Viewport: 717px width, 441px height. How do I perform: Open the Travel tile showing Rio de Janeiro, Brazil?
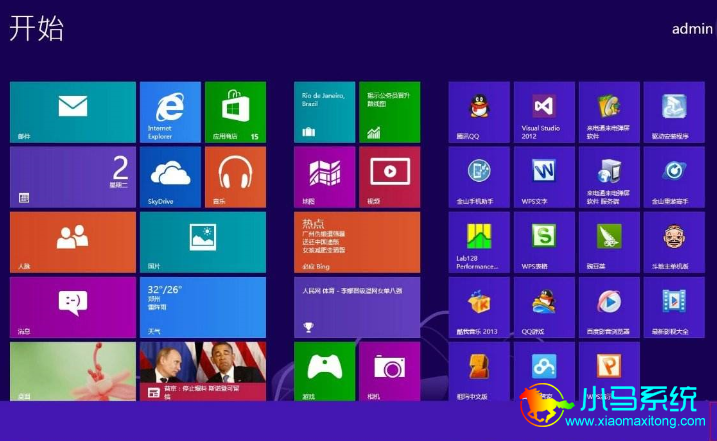(324, 112)
